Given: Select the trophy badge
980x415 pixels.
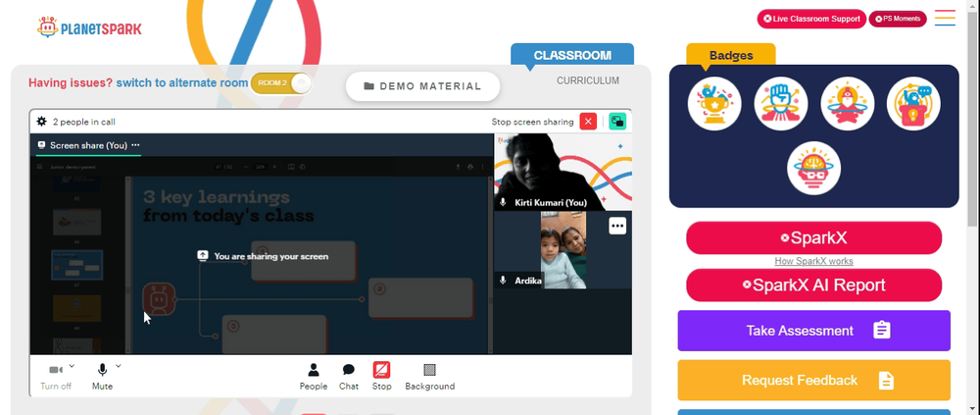Looking at the screenshot, I should (x=714, y=104).
